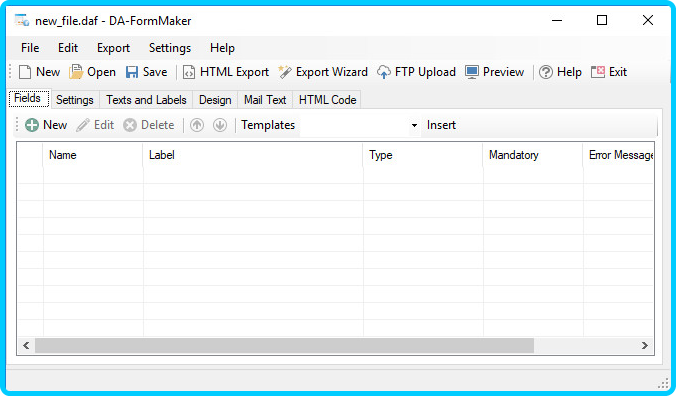
Task: Click the horizontal scrollbar thumb
Action: [285, 346]
